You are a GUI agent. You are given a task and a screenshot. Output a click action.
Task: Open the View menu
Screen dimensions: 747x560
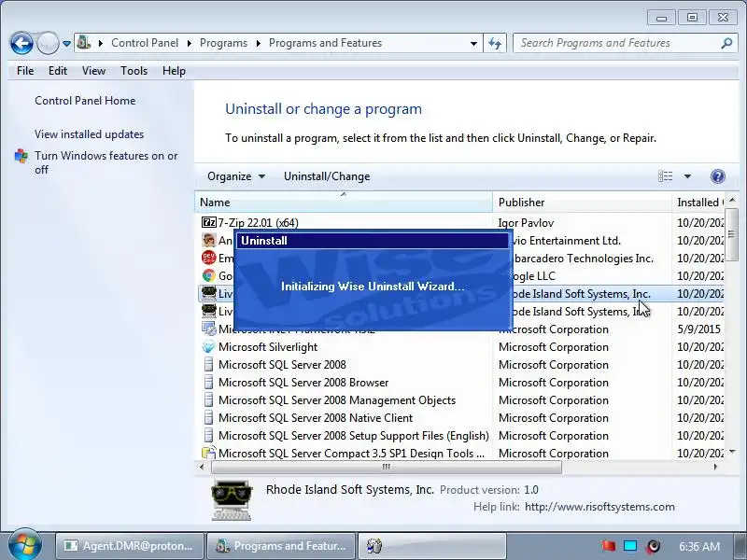(93, 71)
